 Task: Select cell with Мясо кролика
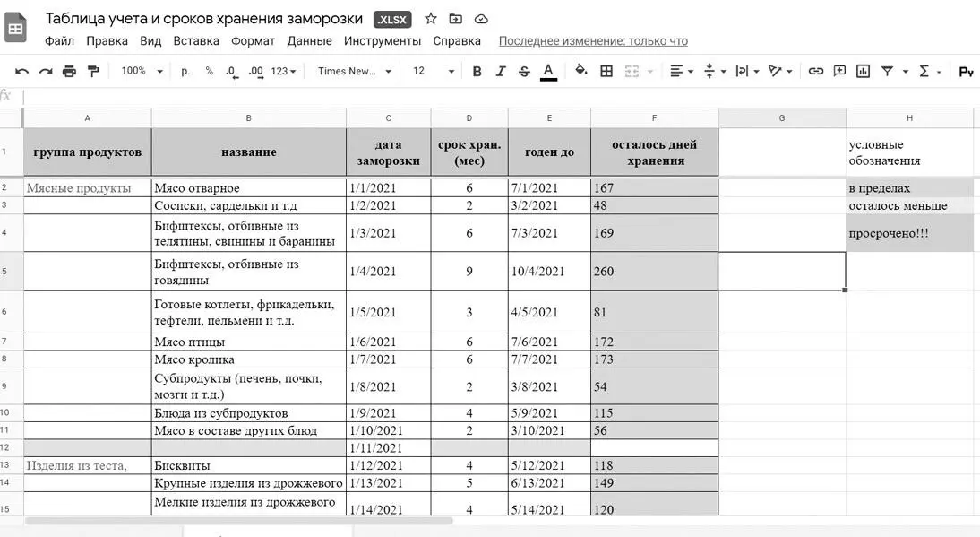coord(249,359)
